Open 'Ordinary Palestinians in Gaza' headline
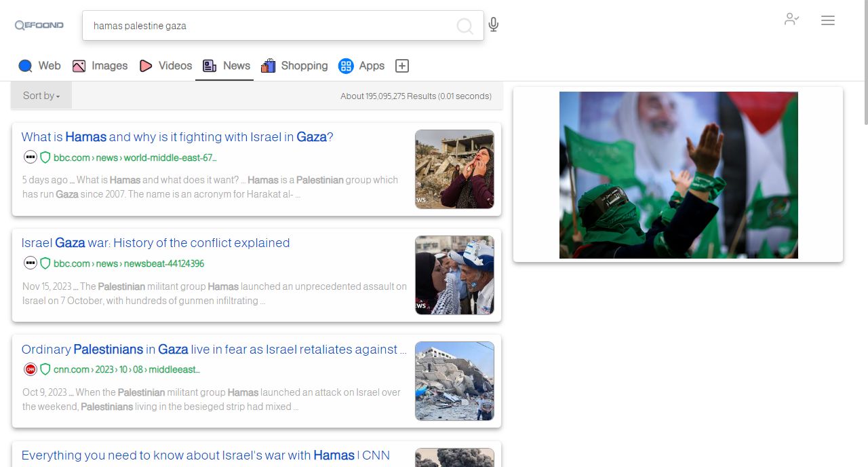The height and width of the screenshot is (467, 868). coord(214,350)
